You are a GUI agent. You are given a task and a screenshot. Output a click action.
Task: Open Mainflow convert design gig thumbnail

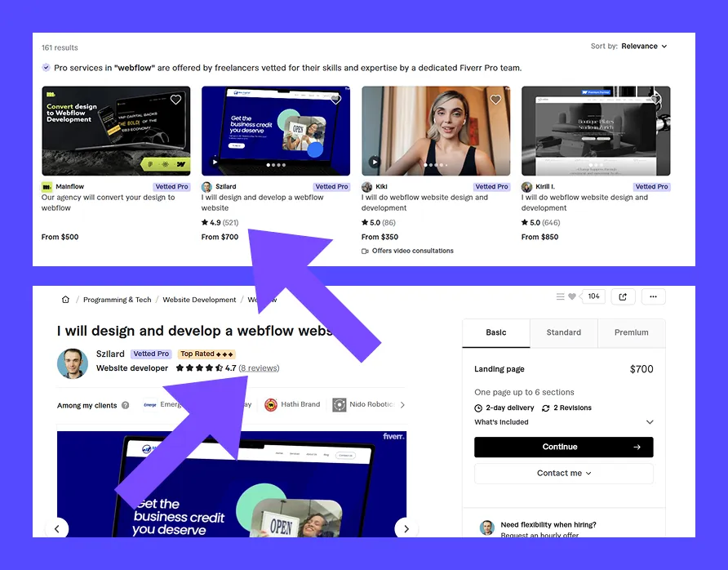pos(116,131)
